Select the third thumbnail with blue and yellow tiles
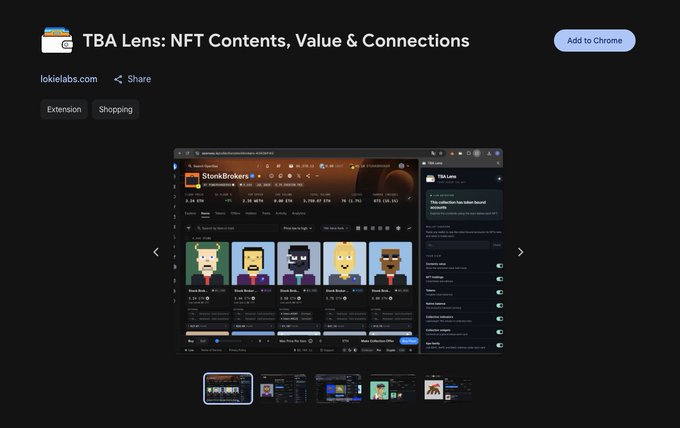 click(x=338, y=389)
